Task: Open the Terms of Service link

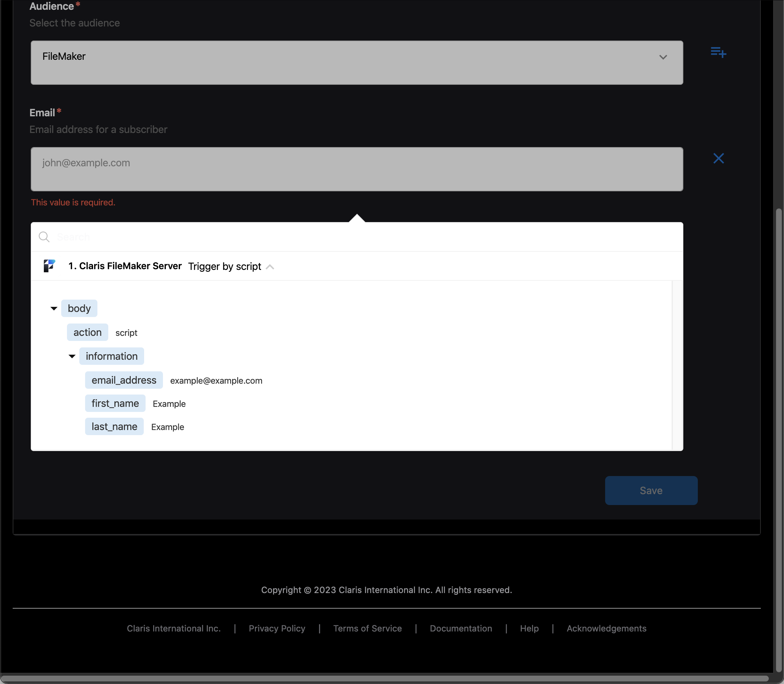Action: (x=368, y=628)
